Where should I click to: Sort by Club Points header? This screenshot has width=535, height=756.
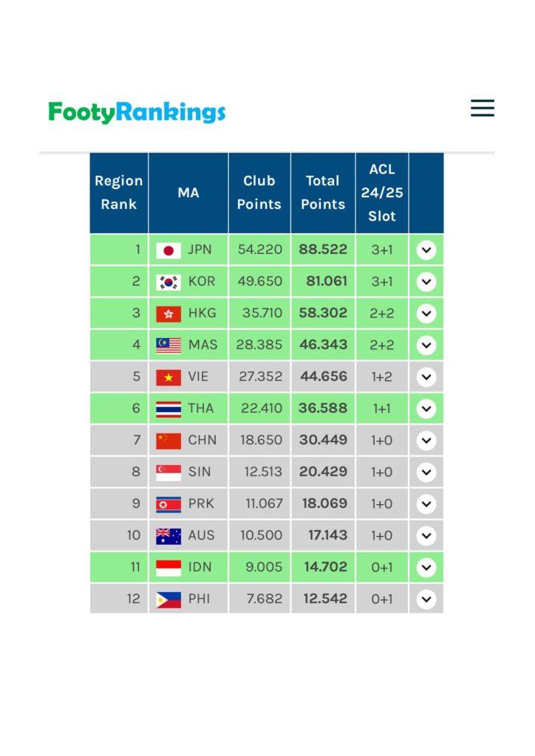[259, 193]
